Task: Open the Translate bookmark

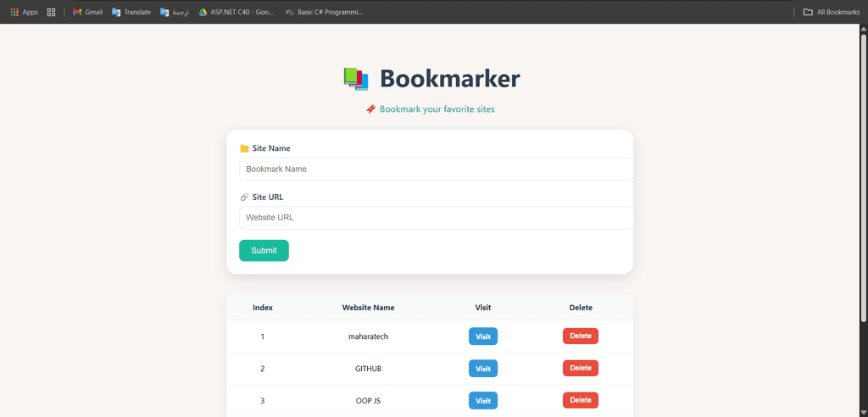Action: (131, 12)
